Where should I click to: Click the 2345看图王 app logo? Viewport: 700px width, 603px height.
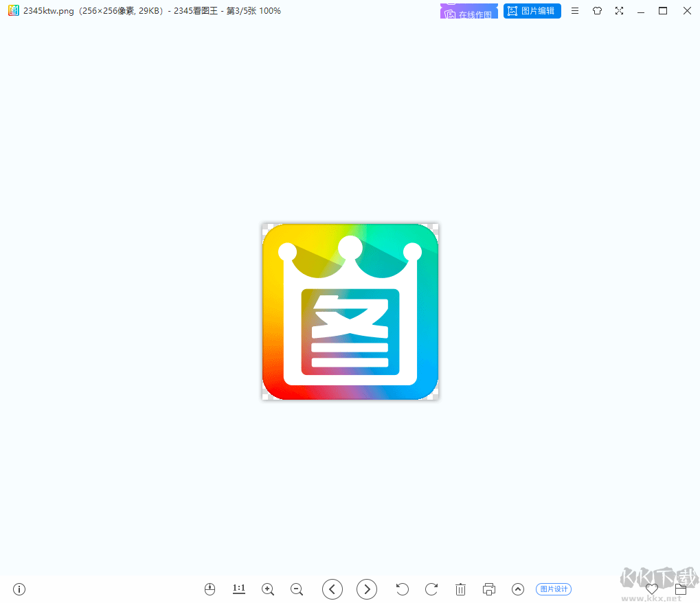coord(14,10)
